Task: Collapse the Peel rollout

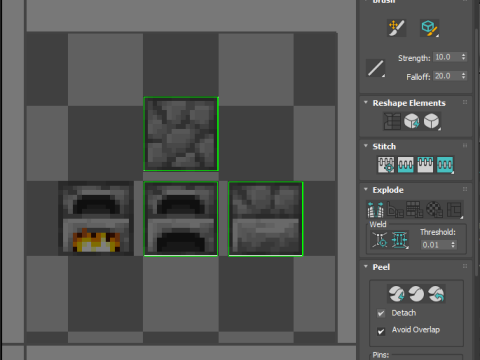Action: tap(366, 266)
